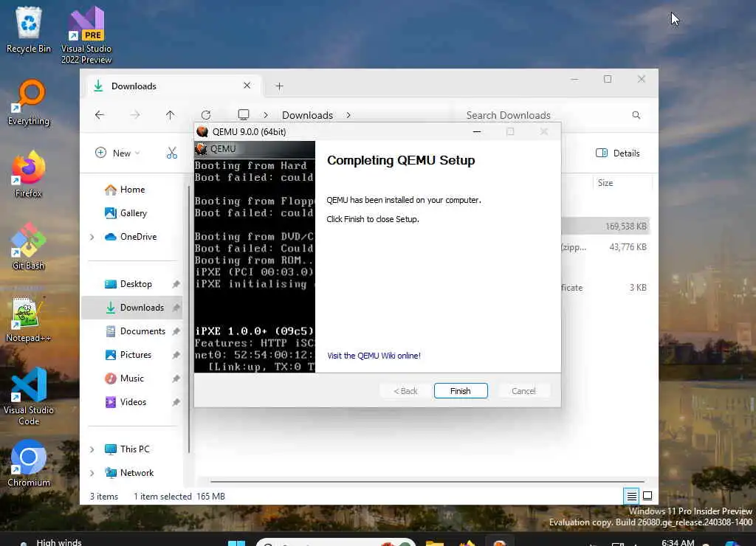
Task: Click Cancel in QEMU Setup
Action: tap(523, 391)
